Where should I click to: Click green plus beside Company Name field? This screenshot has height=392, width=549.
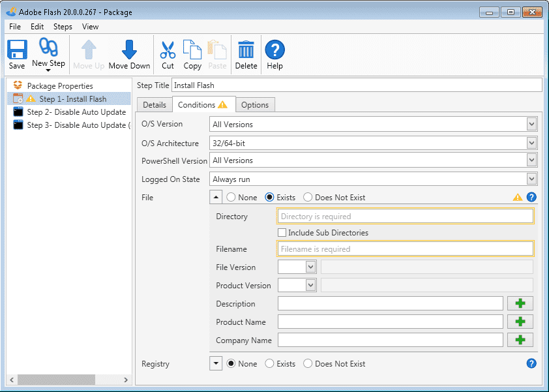520,340
